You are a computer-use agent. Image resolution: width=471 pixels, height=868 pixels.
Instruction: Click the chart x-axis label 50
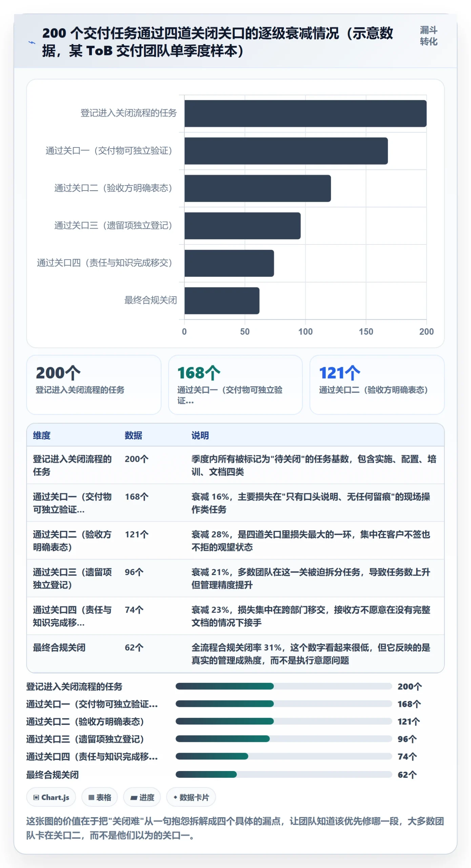pyautogui.click(x=245, y=332)
